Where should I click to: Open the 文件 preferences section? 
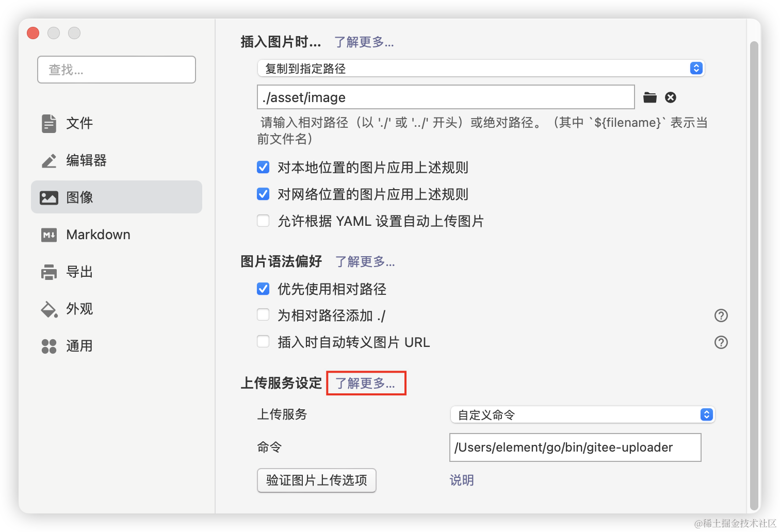117,123
